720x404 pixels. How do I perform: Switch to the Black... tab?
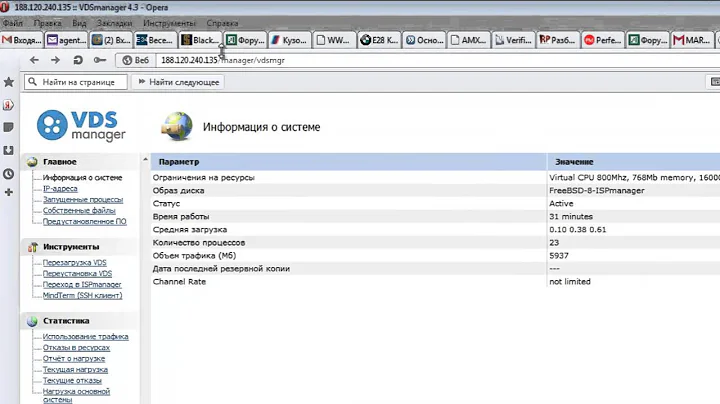[x=201, y=40]
